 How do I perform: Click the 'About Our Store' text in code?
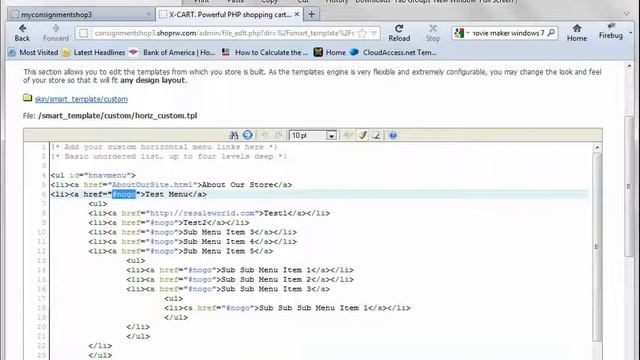pyautogui.click(x=238, y=185)
